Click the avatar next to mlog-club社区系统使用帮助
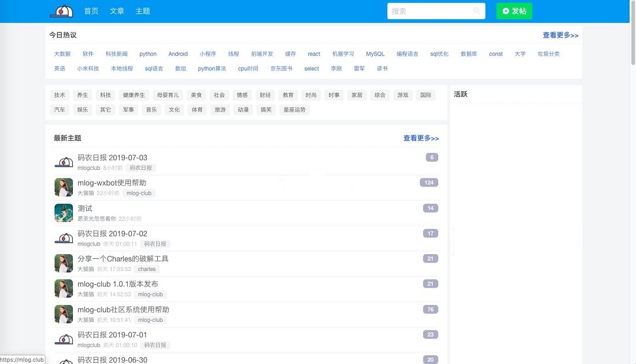The width and height of the screenshot is (636, 364). (64, 314)
